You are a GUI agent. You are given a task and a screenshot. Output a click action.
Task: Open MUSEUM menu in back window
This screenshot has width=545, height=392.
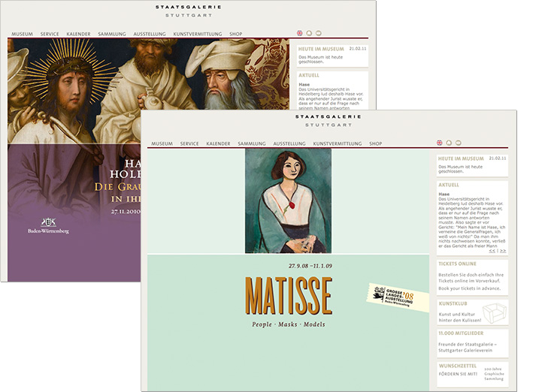tap(23, 34)
